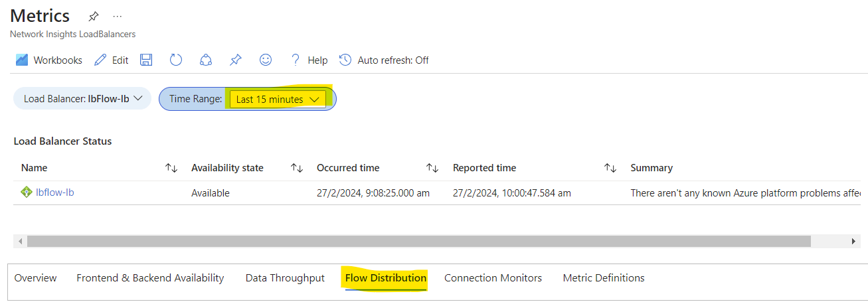Open Workbooks from the toolbar
The width and height of the screenshot is (868, 306).
(49, 60)
